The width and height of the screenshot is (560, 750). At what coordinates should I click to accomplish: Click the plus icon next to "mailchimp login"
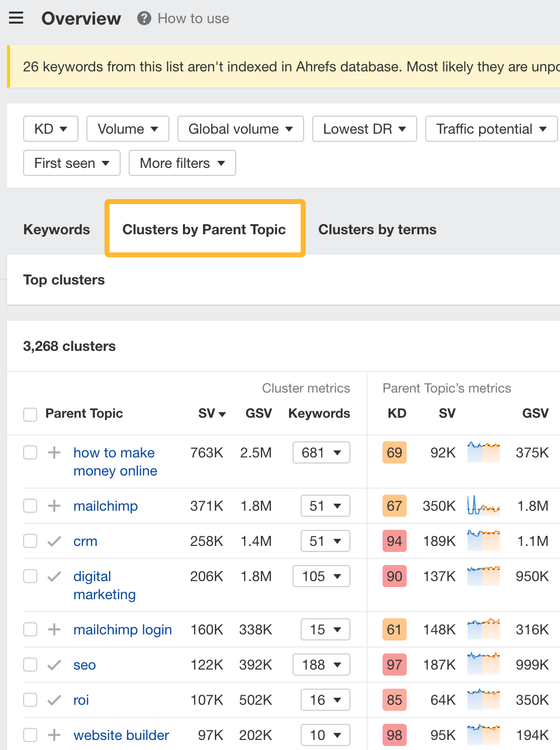[x=53, y=629]
